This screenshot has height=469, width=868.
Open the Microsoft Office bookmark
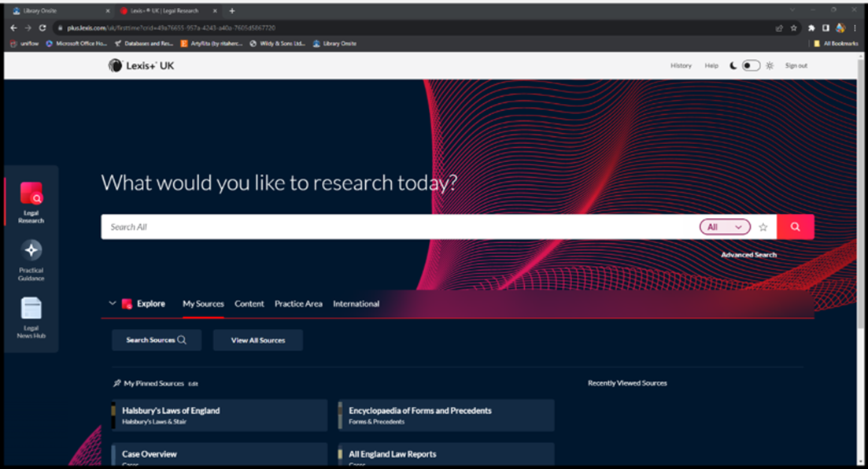[x=76, y=43]
